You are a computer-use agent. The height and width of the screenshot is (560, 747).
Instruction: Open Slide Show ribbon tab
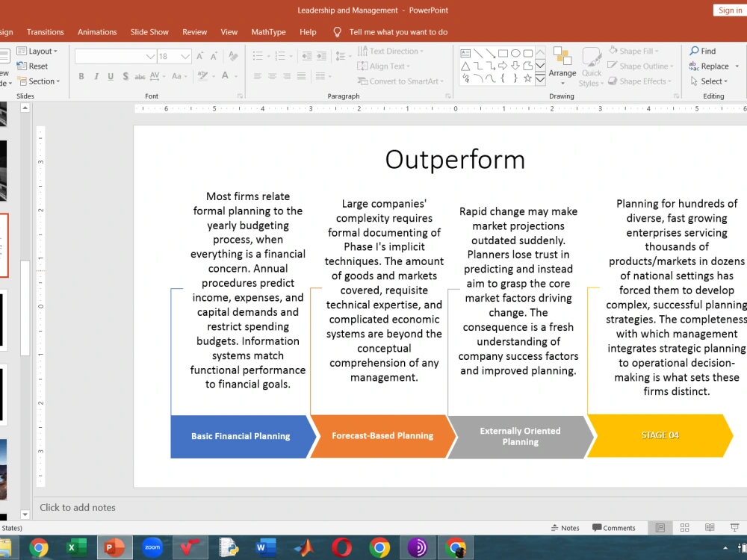pos(149,32)
